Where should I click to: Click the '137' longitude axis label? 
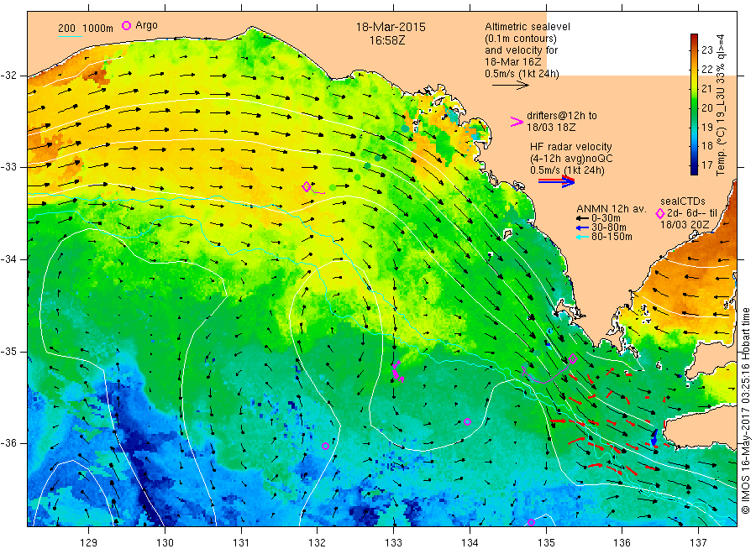click(x=698, y=543)
